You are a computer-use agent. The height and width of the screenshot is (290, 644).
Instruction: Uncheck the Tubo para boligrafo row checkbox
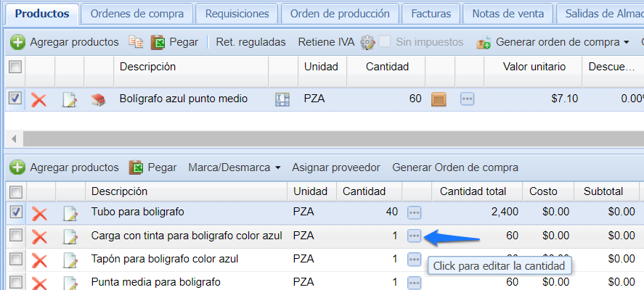point(15,212)
